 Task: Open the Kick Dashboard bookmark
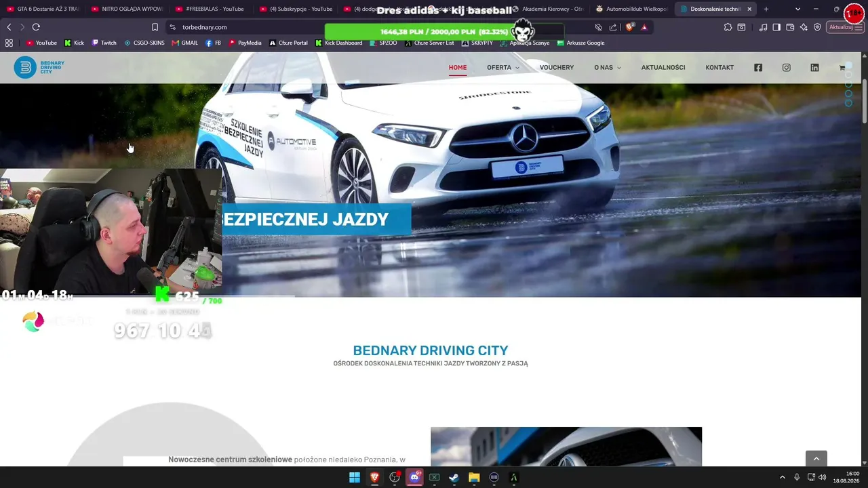(x=339, y=43)
